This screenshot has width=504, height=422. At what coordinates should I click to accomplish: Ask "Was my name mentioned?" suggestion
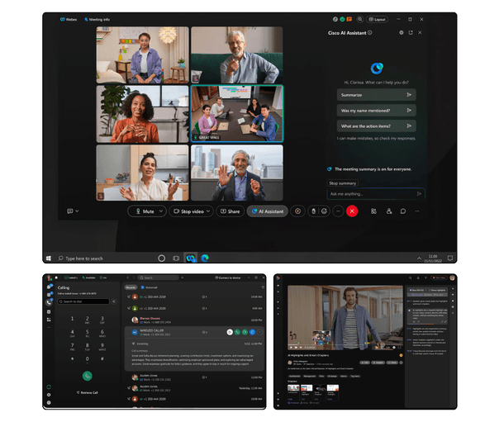(376, 110)
